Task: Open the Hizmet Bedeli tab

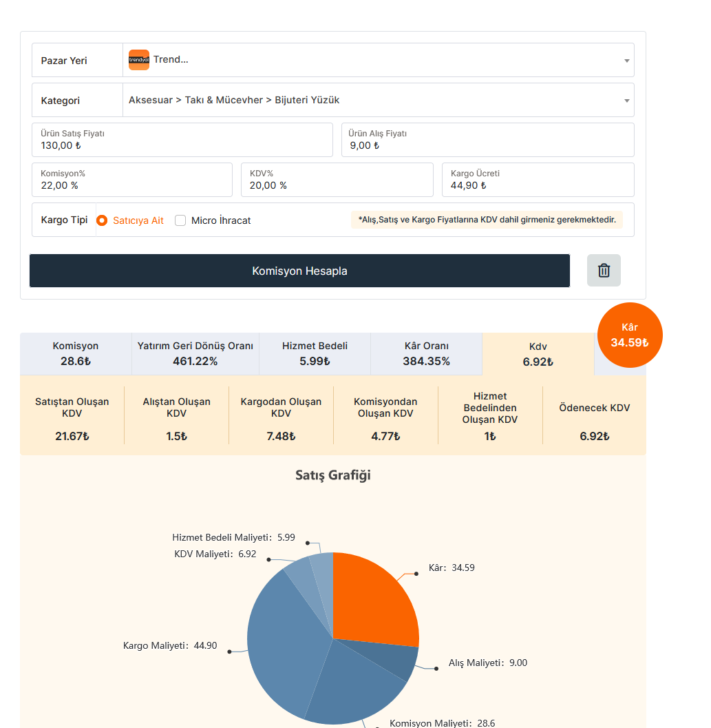Action: [x=315, y=354]
